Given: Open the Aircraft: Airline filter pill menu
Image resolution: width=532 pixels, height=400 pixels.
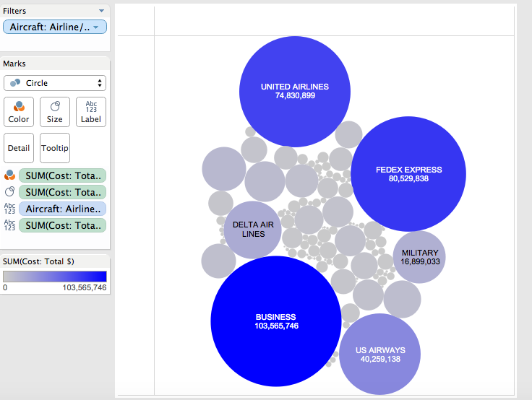Looking at the screenshot, I should click(96, 27).
